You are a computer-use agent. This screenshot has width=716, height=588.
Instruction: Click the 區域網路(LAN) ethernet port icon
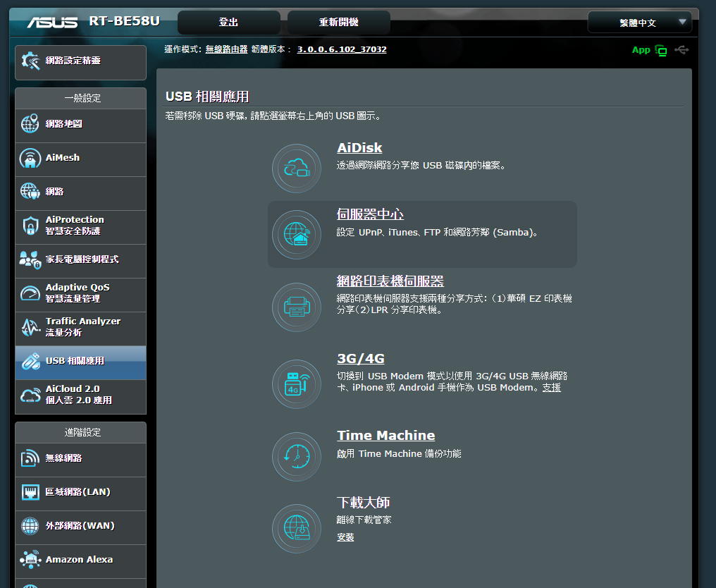point(30,492)
